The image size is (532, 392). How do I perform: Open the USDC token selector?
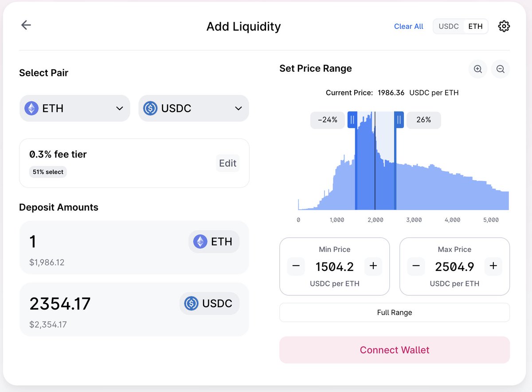click(x=193, y=108)
